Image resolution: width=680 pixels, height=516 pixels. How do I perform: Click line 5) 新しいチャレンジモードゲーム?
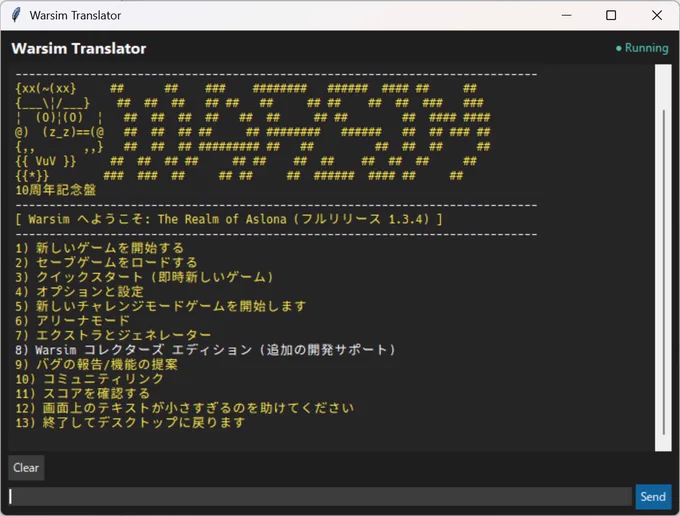160,306
